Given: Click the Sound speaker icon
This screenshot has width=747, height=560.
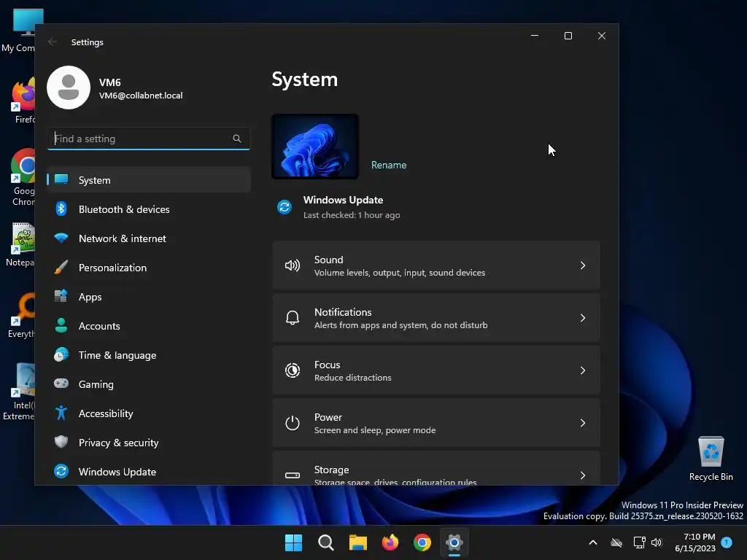Looking at the screenshot, I should (x=292, y=265).
